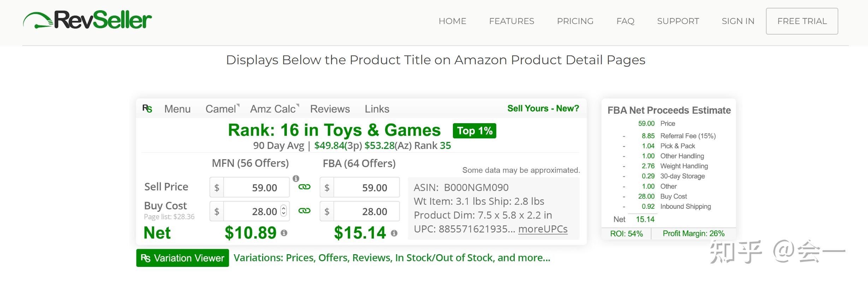868x287 pixels.
Task: Click info icon next to $10.89 net
Action: click(x=284, y=233)
